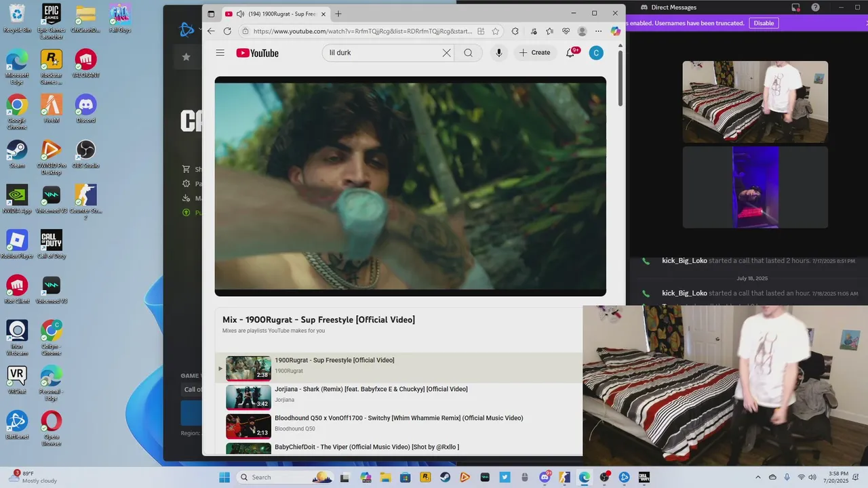Screen dimensions: 868x488
Task: Open Edge browser essentials heart icon
Action: pos(566,31)
